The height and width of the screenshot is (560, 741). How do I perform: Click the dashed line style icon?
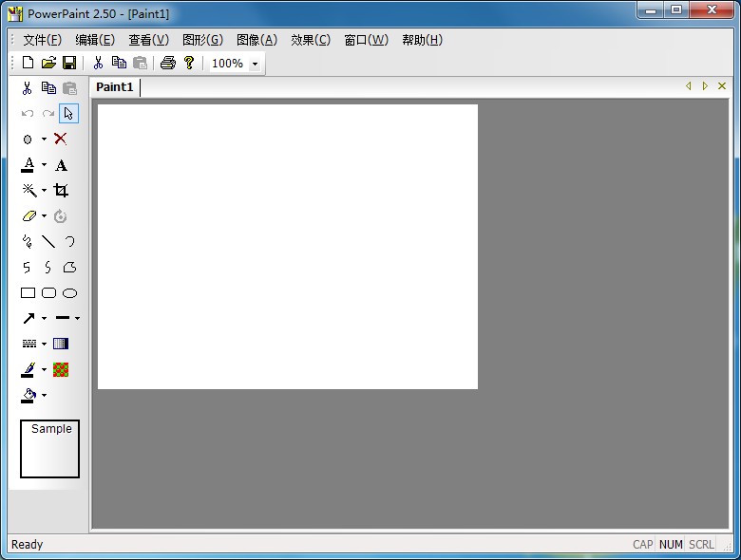click(x=29, y=344)
